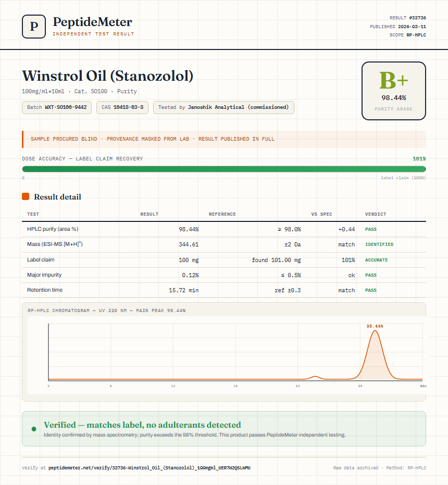Click the PASS verdict for Retention time
This screenshot has height=485, width=448.
(x=371, y=290)
